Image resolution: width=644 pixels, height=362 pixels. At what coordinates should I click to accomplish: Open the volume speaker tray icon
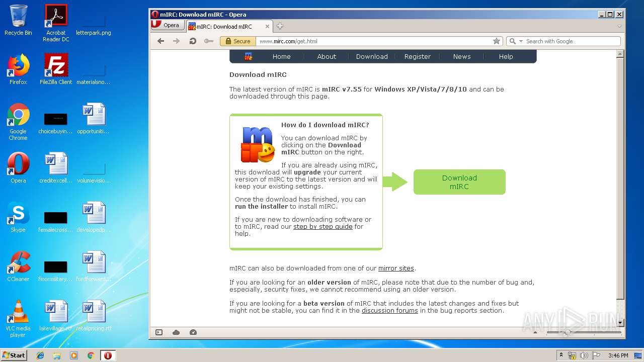coord(584,355)
